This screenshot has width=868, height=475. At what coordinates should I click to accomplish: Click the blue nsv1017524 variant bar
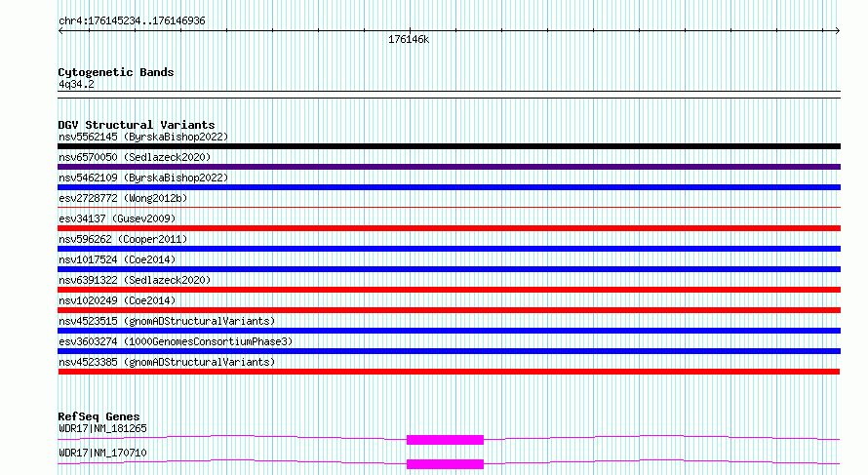click(x=449, y=269)
